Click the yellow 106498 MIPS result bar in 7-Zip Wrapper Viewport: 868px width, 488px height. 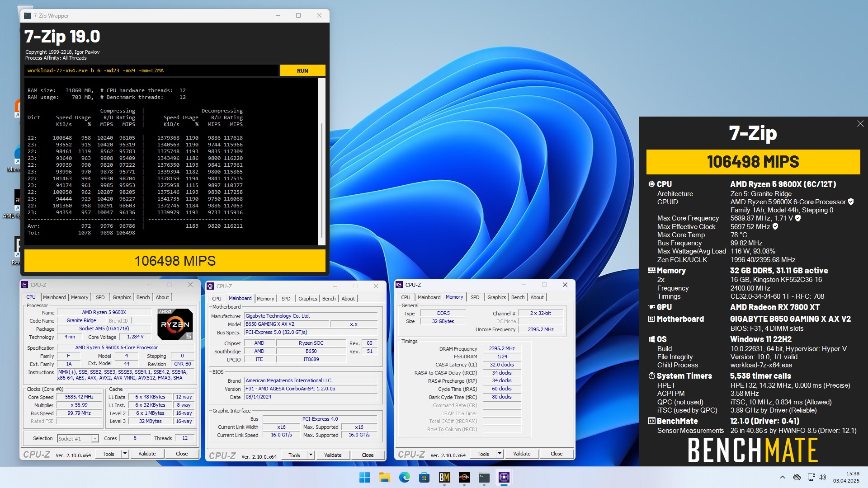[175, 261]
